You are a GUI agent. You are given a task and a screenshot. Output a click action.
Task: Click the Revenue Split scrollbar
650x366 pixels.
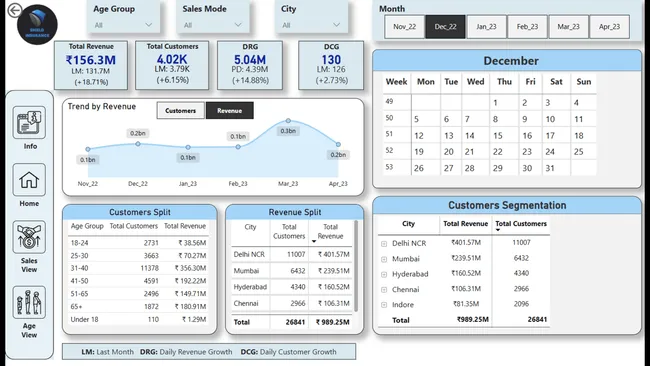pyautogui.click(x=356, y=266)
